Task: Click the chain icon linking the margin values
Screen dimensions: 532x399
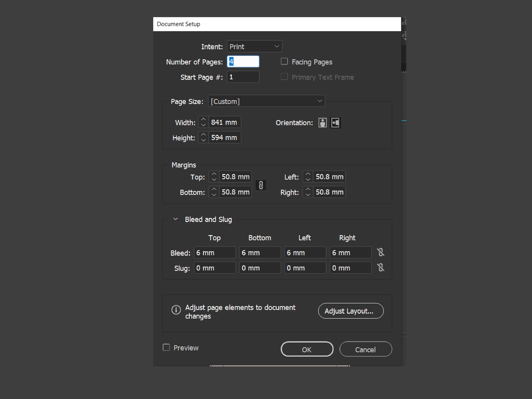Action: pos(261,185)
